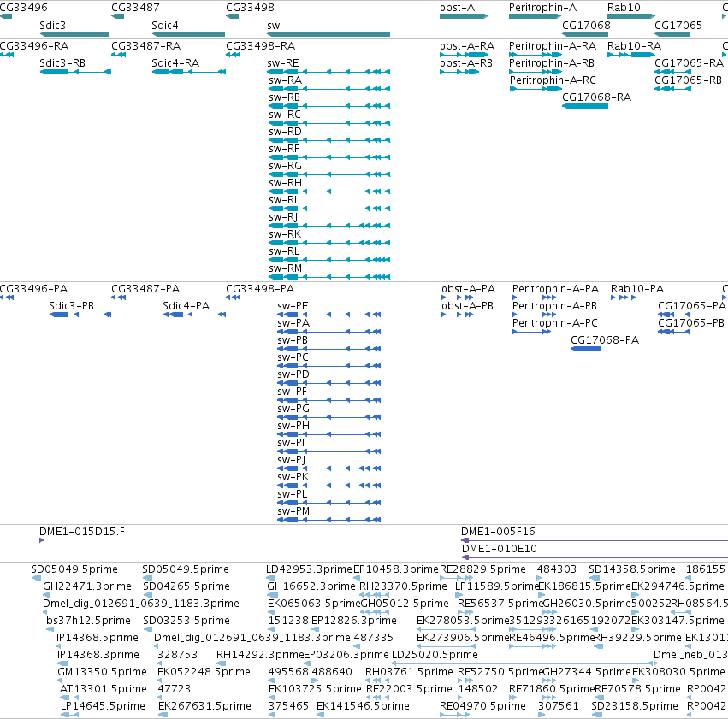The height and width of the screenshot is (719, 728).
Task: Click EST label GM13350.5prime
Action: [x=102, y=672]
